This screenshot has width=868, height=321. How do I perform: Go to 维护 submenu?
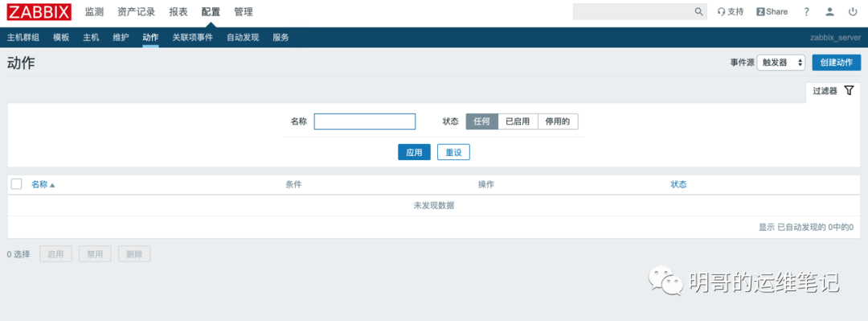click(121, 38)
